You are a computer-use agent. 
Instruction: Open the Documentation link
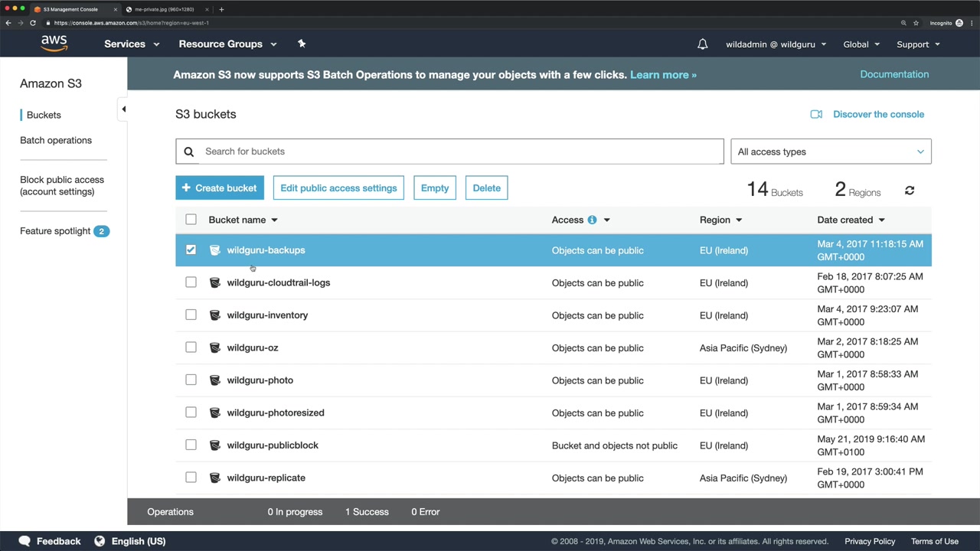pyautogui.click(x=894, y=74)
